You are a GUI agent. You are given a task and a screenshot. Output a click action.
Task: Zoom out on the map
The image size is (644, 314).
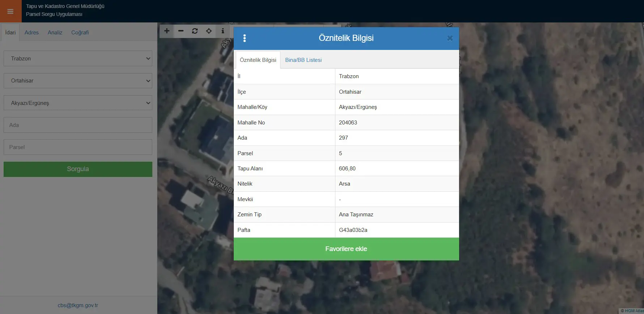pyautogui.click(x=181, y=31)
